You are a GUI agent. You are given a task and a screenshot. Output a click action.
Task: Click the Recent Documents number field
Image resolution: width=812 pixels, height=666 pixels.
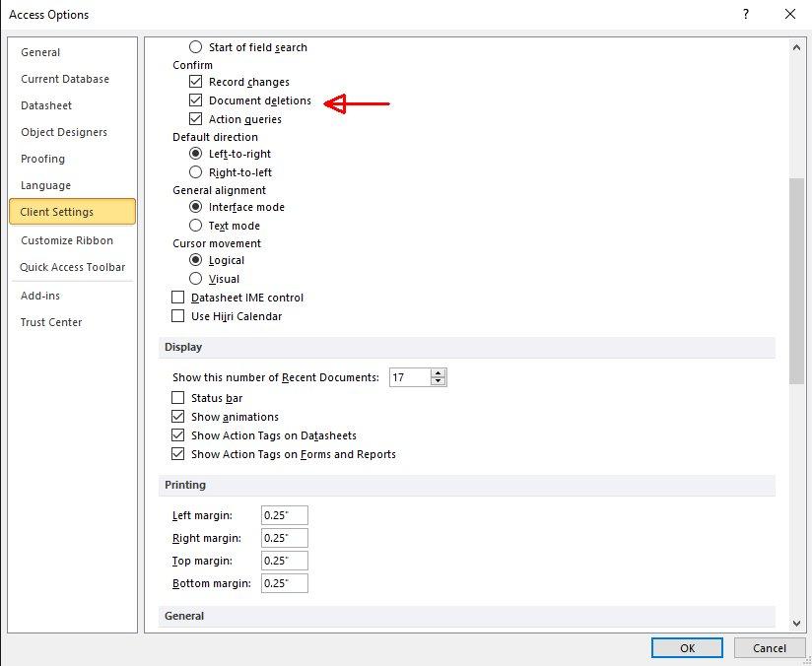tap(410, 377)
